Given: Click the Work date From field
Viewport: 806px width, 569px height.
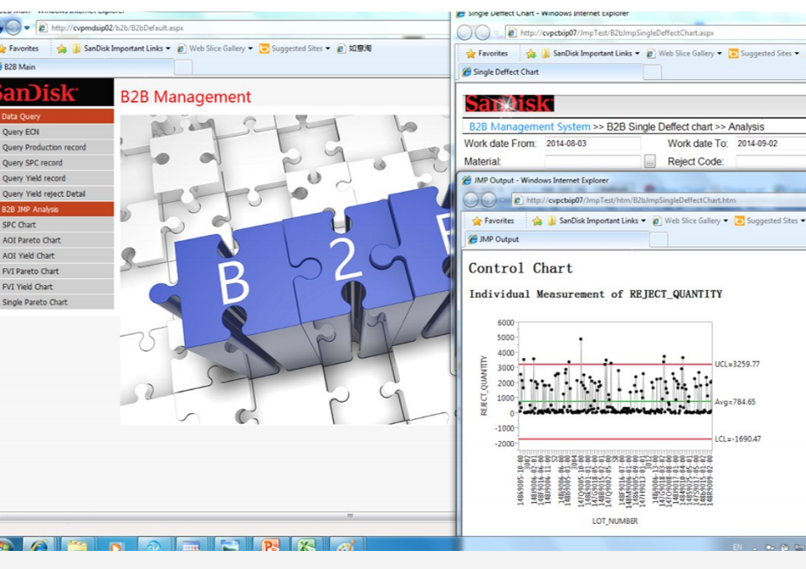Looking at the screenshot, I should click(590, 144).
